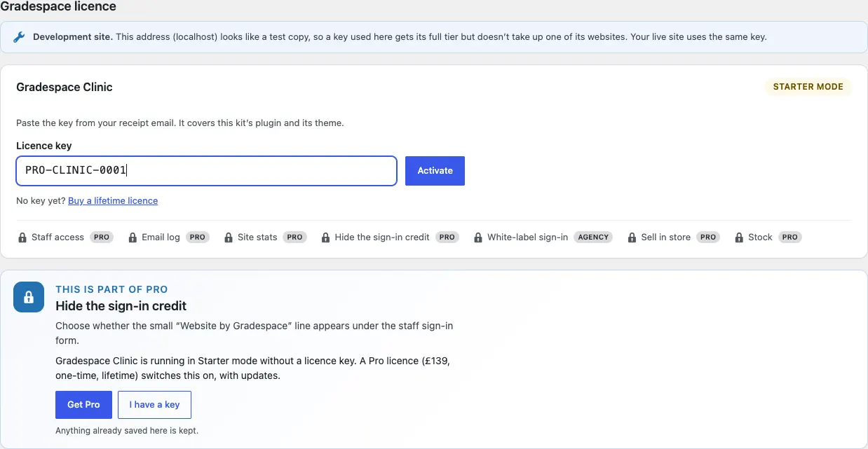Screen dimensions: 868x449
Task: Click the lock icon beside Site stats
Action: pos(229,237)
